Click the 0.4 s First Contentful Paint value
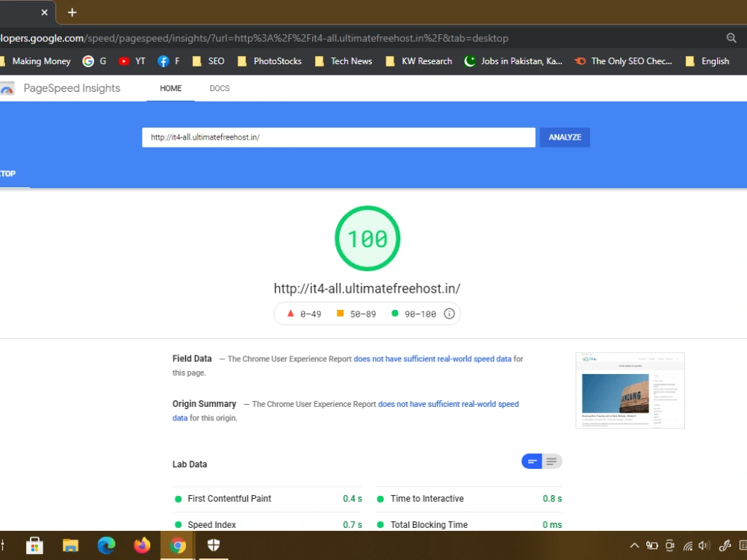The width and height of the screenshot is (747, 560). pos(352,499)
